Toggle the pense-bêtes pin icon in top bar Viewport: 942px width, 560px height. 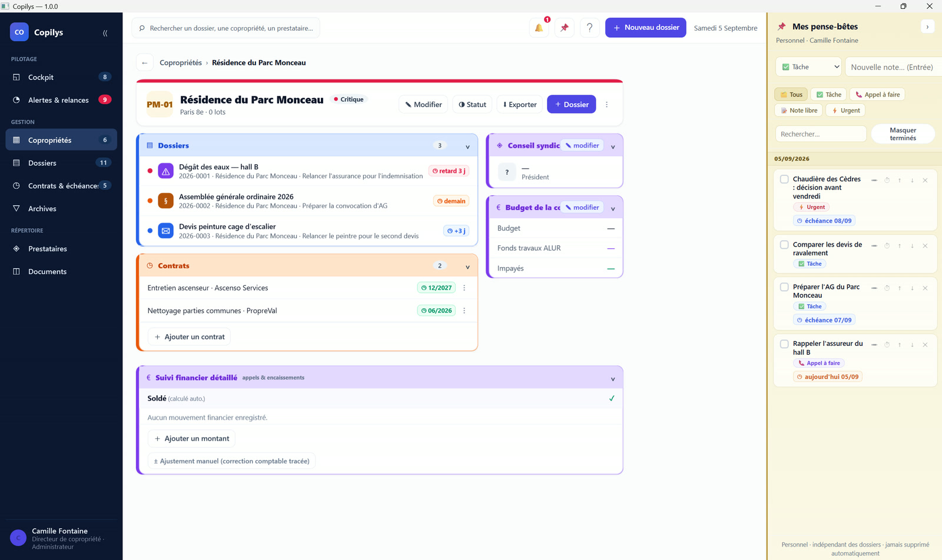[565, 28]
